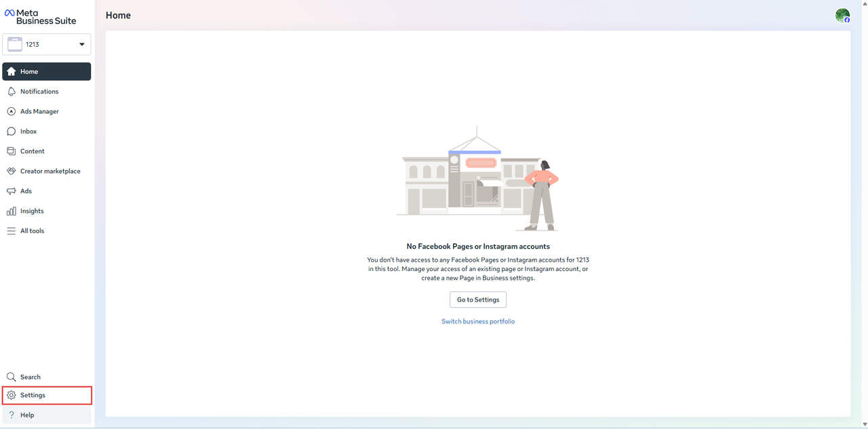Click the Content pages icon
This screenshot has height=429, width=868.
tap(11, 151)
